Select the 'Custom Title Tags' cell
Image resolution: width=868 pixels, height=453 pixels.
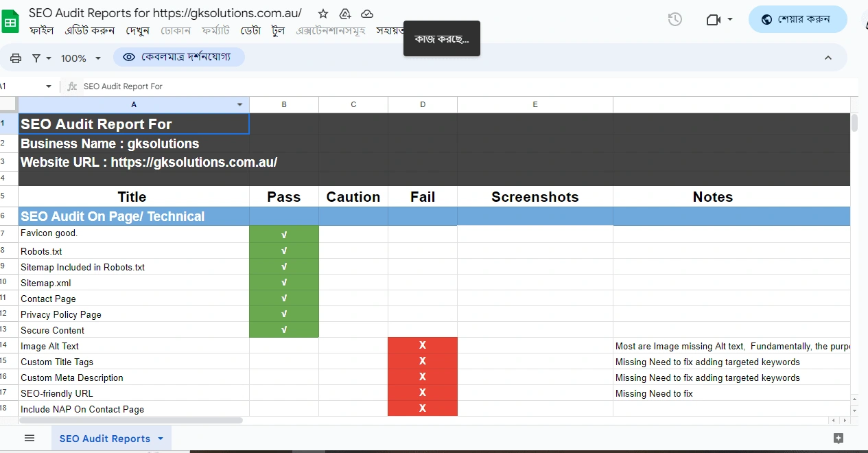pyautogui.click(x=134, y=361)
